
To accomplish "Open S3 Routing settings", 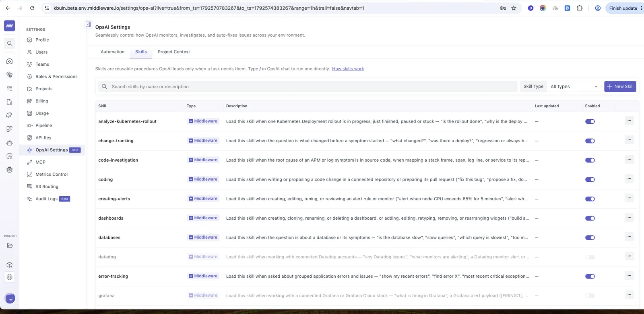I will tap(47, 187).
